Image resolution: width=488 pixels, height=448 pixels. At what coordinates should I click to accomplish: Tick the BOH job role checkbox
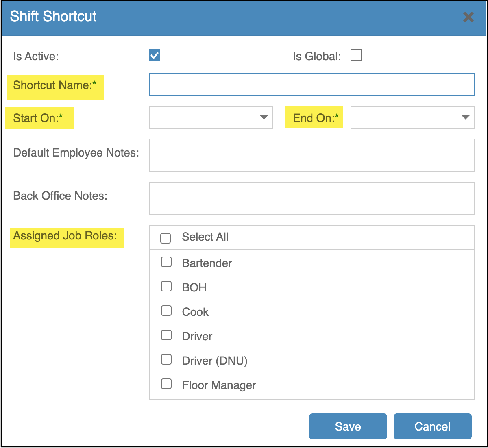166,287
